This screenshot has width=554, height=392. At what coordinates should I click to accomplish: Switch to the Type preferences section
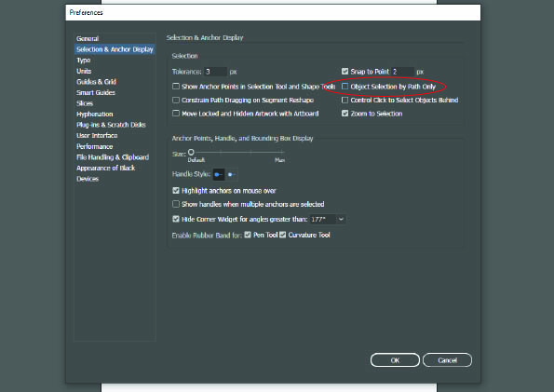pos(84,61)
